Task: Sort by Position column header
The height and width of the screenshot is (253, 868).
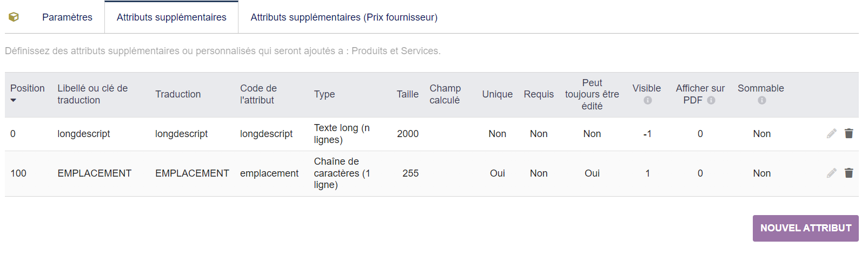Action: coord(28,88)
